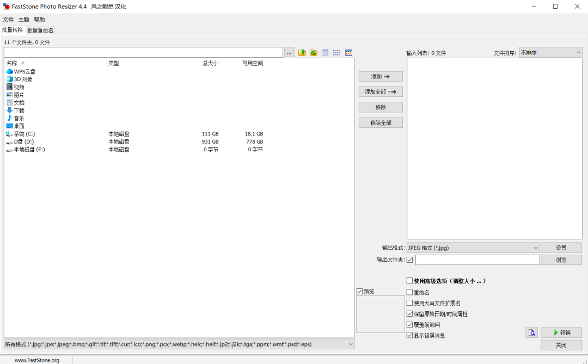Click the 关闭 button

point(561,346)
